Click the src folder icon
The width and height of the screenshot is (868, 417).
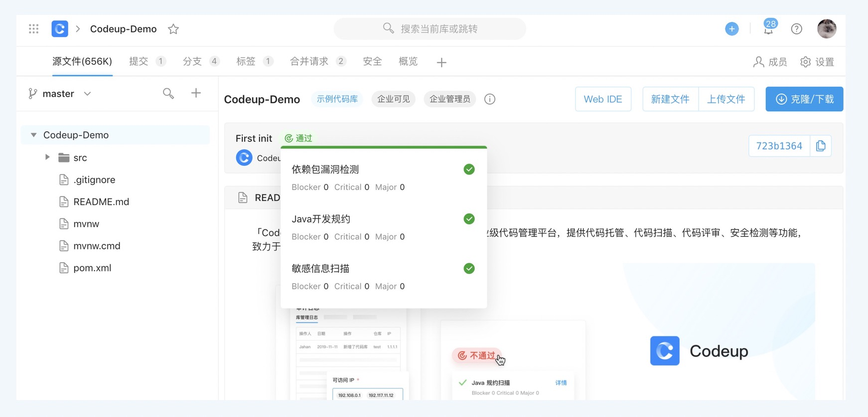(64, 158)
